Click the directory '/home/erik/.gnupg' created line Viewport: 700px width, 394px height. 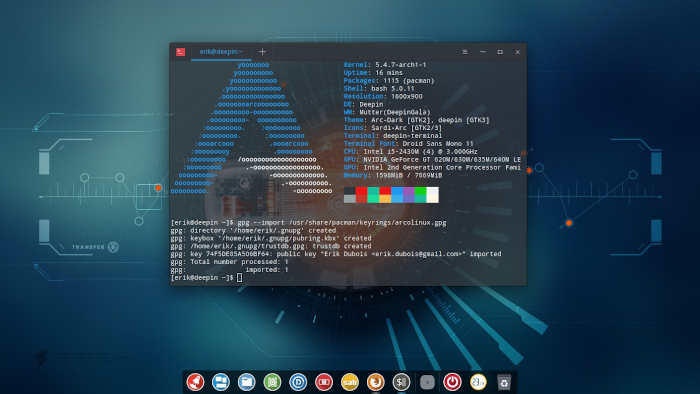(x=253, y=231)
